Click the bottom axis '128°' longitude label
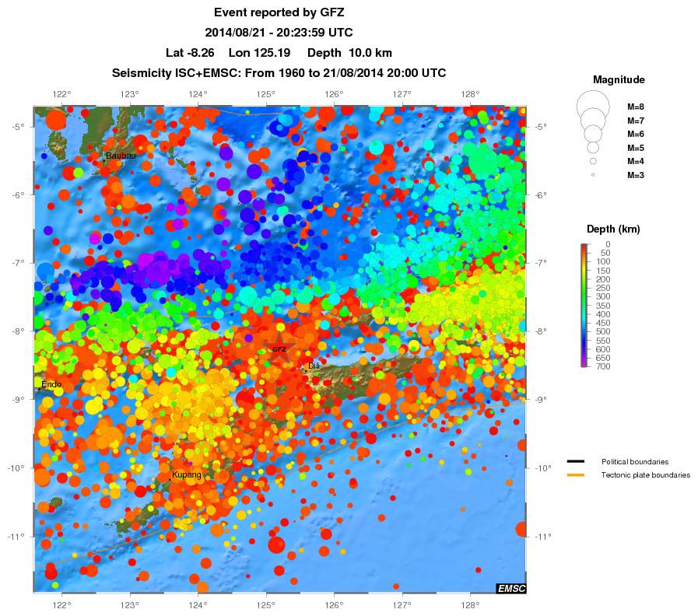Viewport: 698px width, 616px height. [470, 605]
